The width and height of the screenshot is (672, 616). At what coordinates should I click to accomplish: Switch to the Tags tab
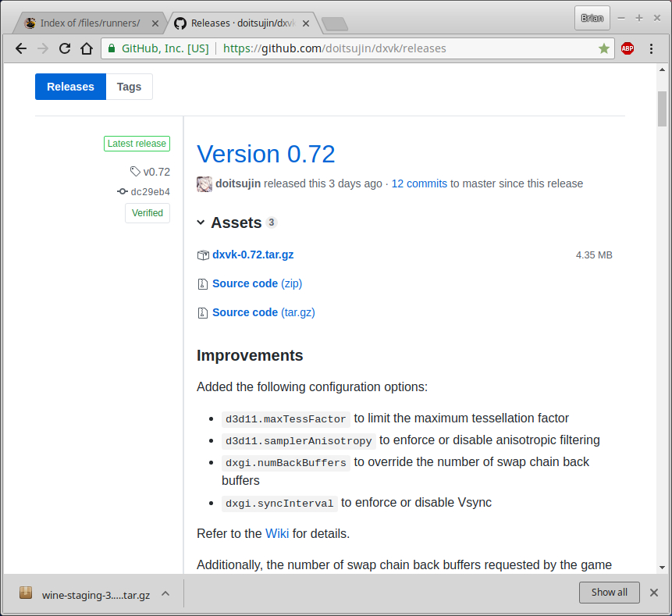[129, 87]
